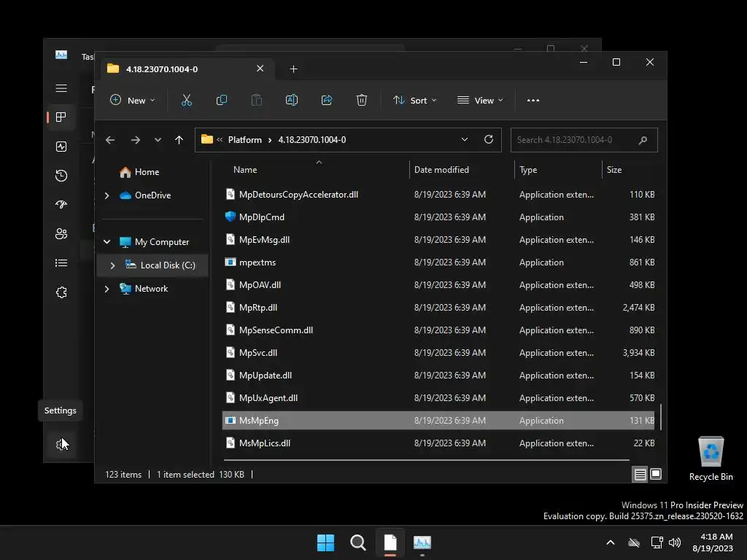The image size is (747, 560).
Task: Add a new Explorer tab
Action: (x=293, y=69)
